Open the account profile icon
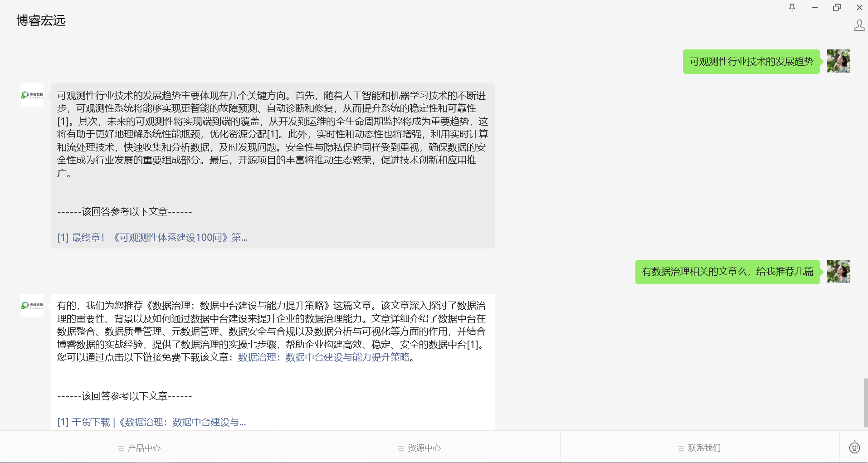This screenshot has width=868, height=463. point(859,25)
